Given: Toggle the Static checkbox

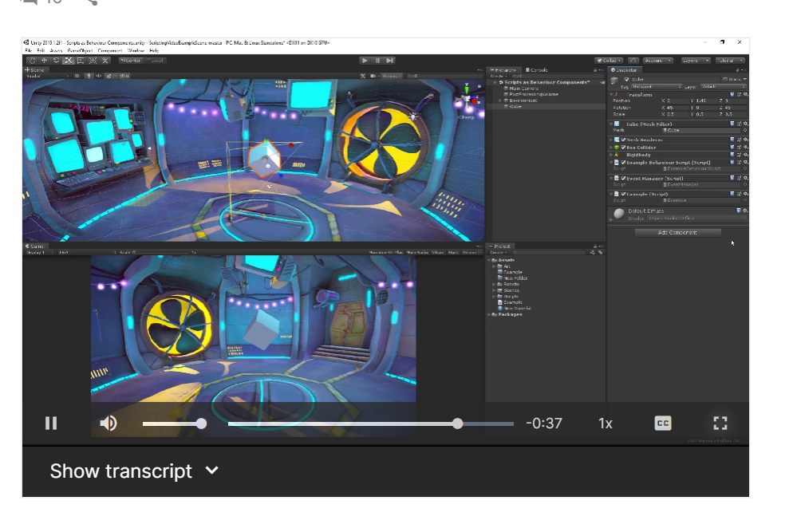Looking at the screenshot, I should coord(725,79).
